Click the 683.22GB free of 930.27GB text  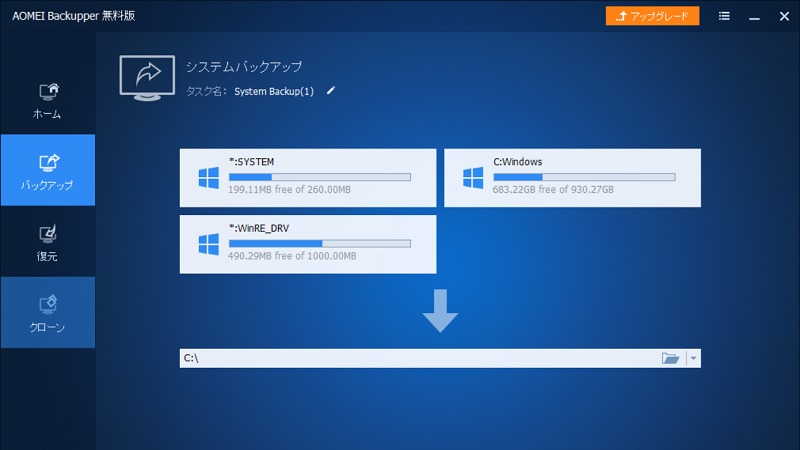(553, 190)
